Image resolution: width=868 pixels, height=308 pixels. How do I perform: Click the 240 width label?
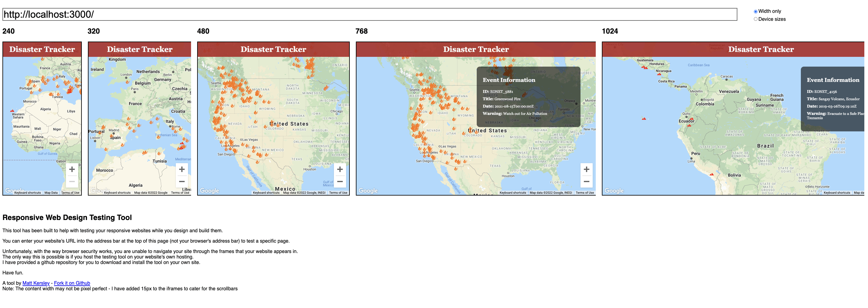(9, 31)
